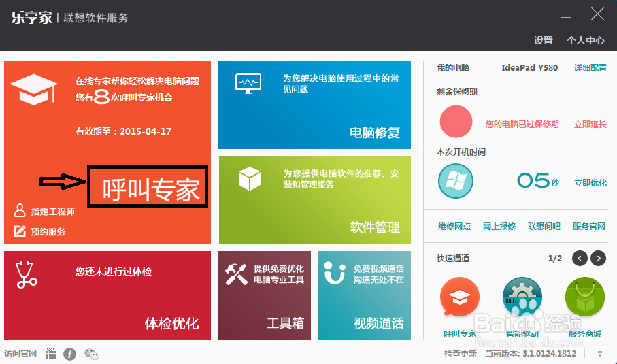Close the 乐享家 window
Viewport: 617px width, 364px height.
[x=597, y=14]
